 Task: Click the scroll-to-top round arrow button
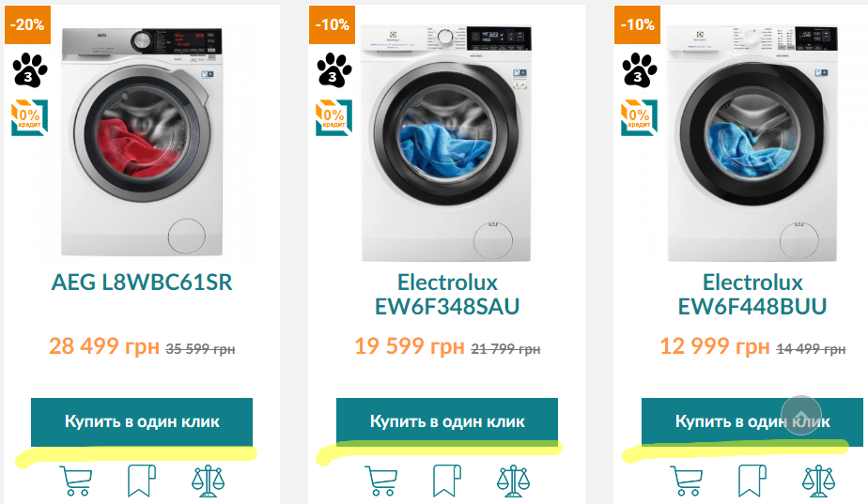(801, 416)
